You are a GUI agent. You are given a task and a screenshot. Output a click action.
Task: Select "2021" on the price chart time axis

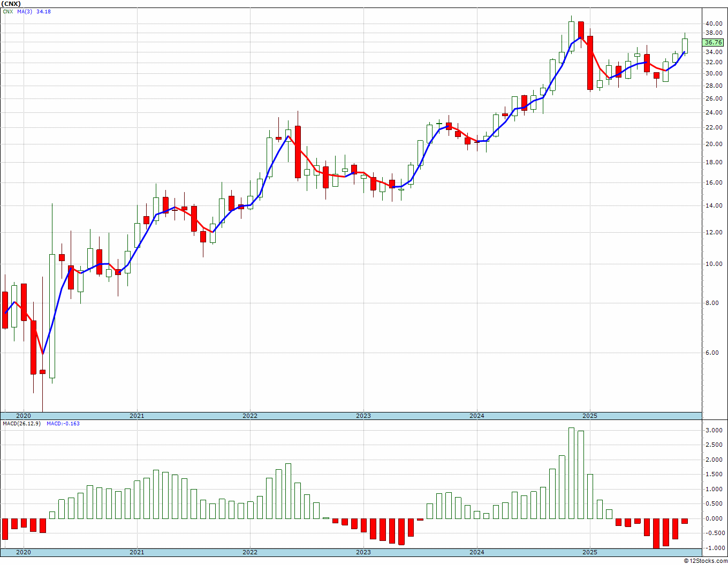pyautogui.click(x=137, y=416)
